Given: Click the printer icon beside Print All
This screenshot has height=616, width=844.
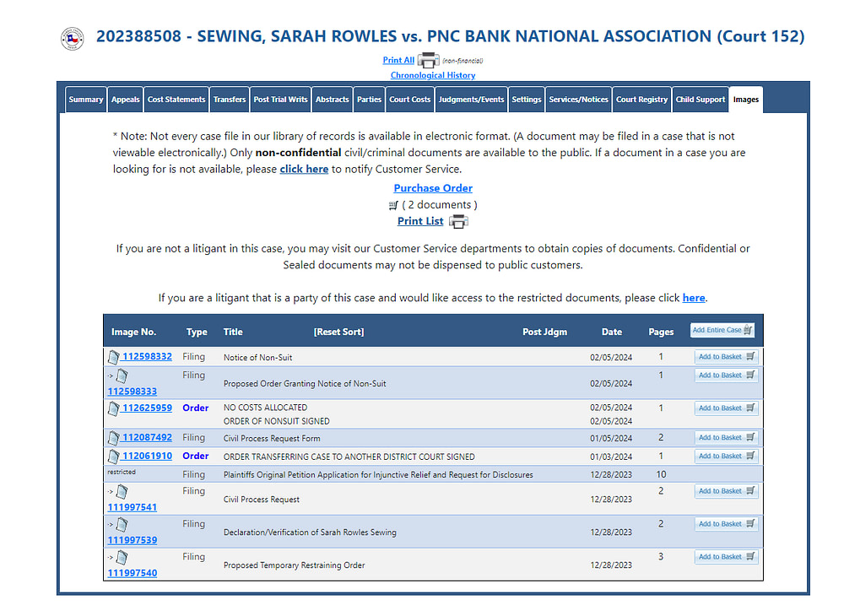Looking at the screenshot, I should [429, 60].
